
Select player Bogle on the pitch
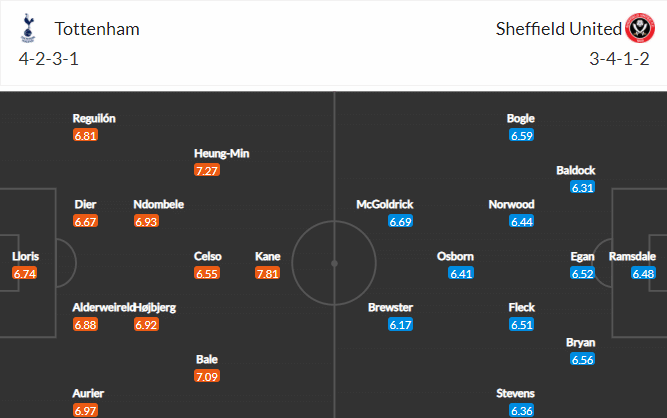(x=521, y=118)
